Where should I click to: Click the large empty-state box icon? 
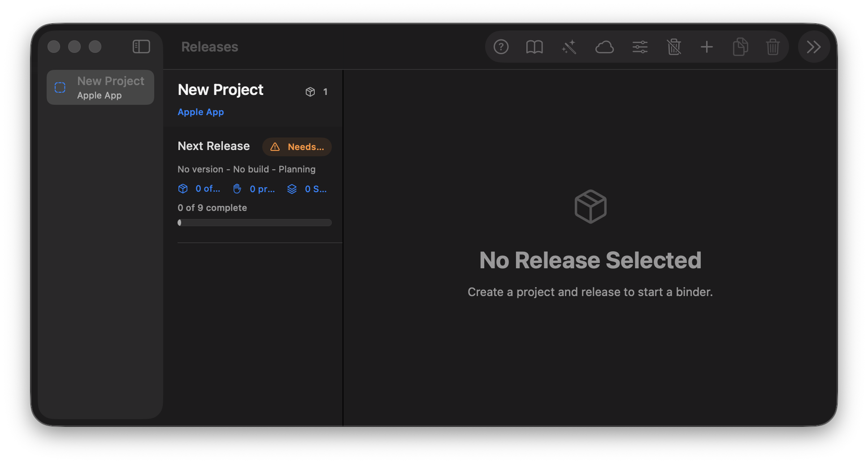coord(590,206)
